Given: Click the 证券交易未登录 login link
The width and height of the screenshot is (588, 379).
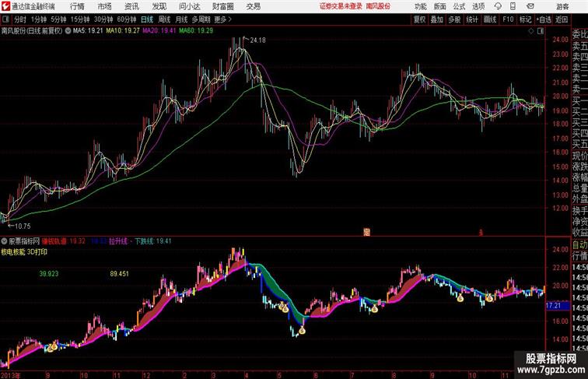Looking at the screenshot, I should coord(341,6).
